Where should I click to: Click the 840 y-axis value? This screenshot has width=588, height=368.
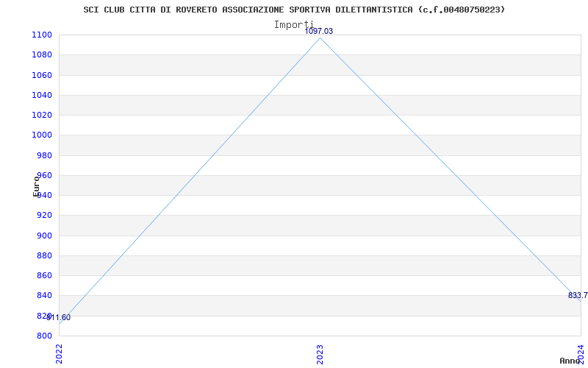[x=44, y=296]
